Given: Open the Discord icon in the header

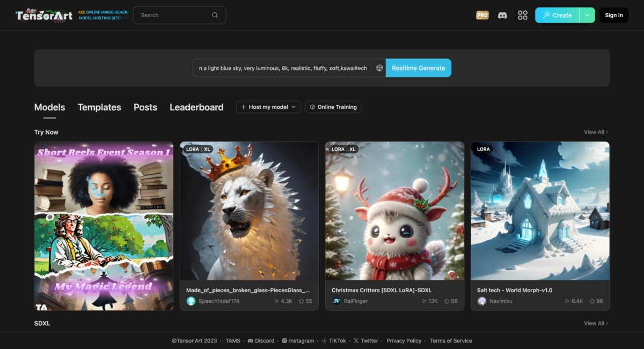Looking at the screenshot, I should click(x=502, y=15).
